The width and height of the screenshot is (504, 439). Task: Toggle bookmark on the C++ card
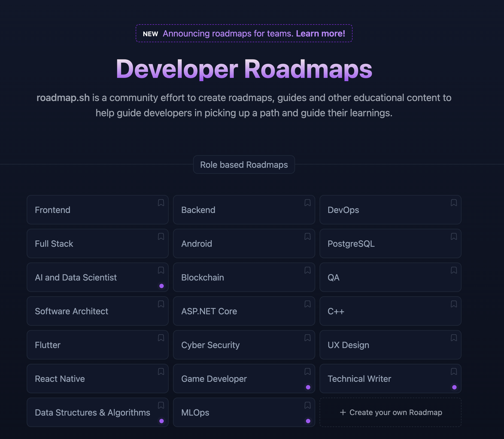454,304
